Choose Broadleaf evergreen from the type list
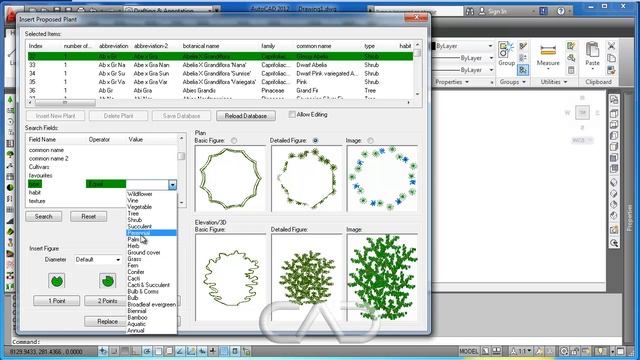The image size is (640, 360). coord(151,304)
